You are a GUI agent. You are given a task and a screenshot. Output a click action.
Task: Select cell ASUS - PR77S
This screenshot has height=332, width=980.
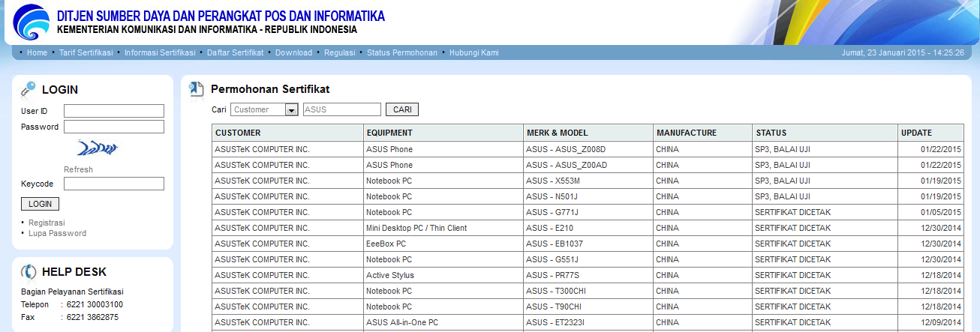click(588, 275)
